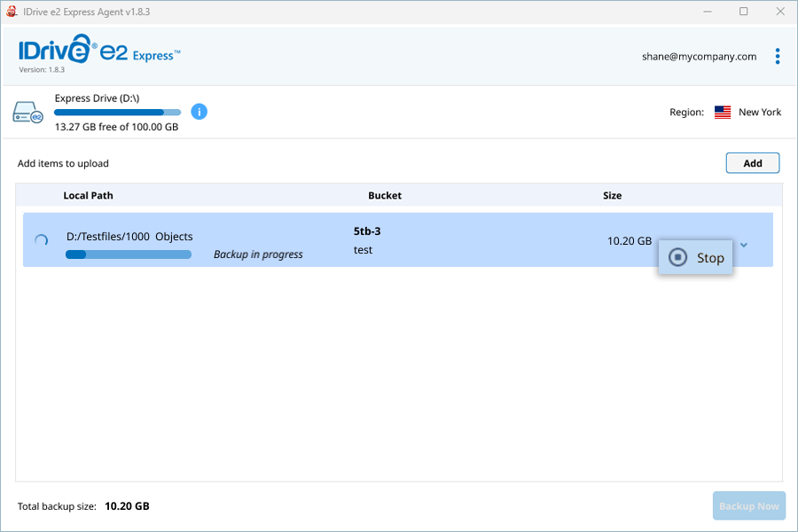The width and height of the screenshot is (798, 532).
Task: Stop the backup in progress
Action: [x=695, y=258]
